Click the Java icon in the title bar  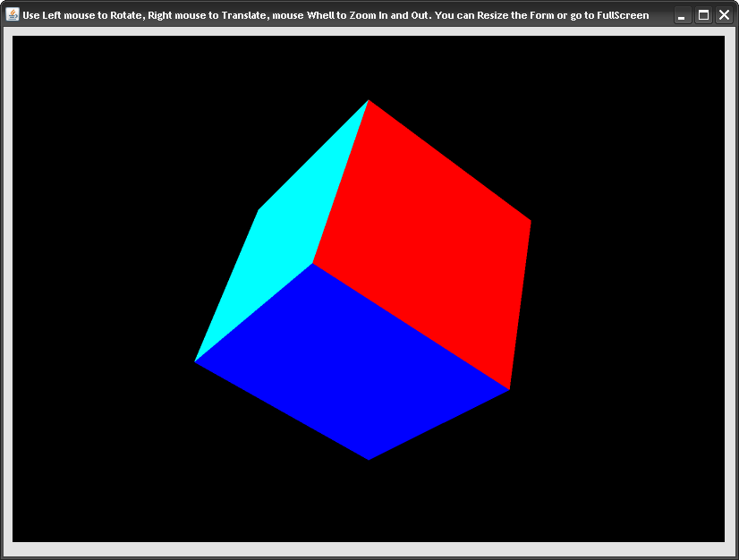pos(13,14)
